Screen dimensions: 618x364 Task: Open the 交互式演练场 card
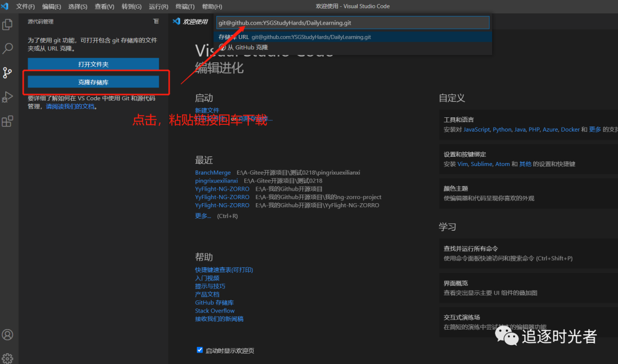click(529, 322)
